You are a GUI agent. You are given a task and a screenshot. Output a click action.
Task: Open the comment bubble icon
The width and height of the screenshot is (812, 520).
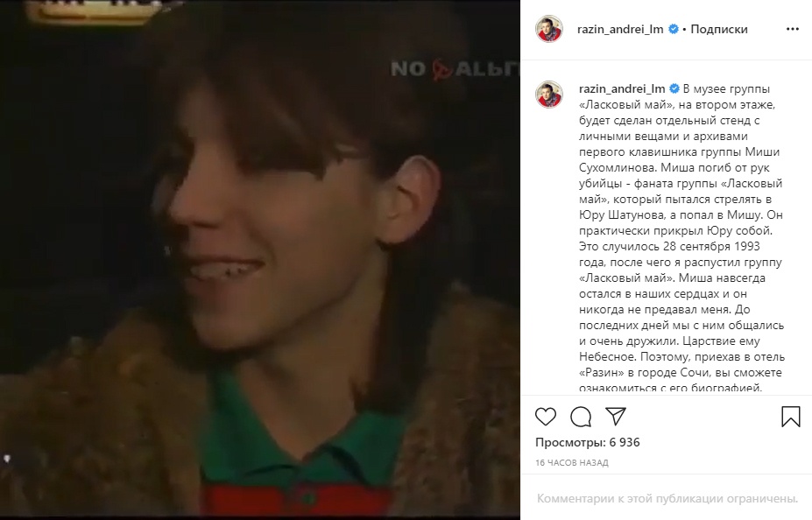tap(581, 417)
